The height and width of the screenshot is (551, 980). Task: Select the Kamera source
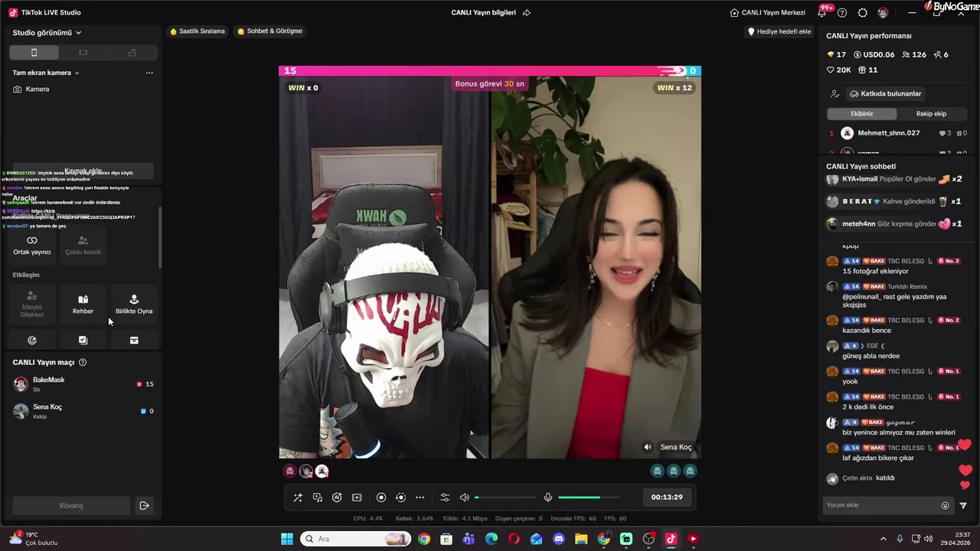coord(31,89)
